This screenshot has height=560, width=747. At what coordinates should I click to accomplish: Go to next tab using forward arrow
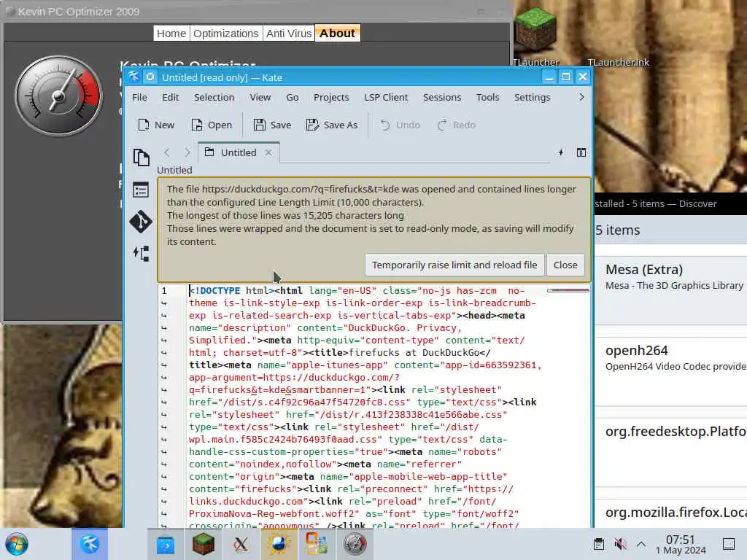point(187,152)
